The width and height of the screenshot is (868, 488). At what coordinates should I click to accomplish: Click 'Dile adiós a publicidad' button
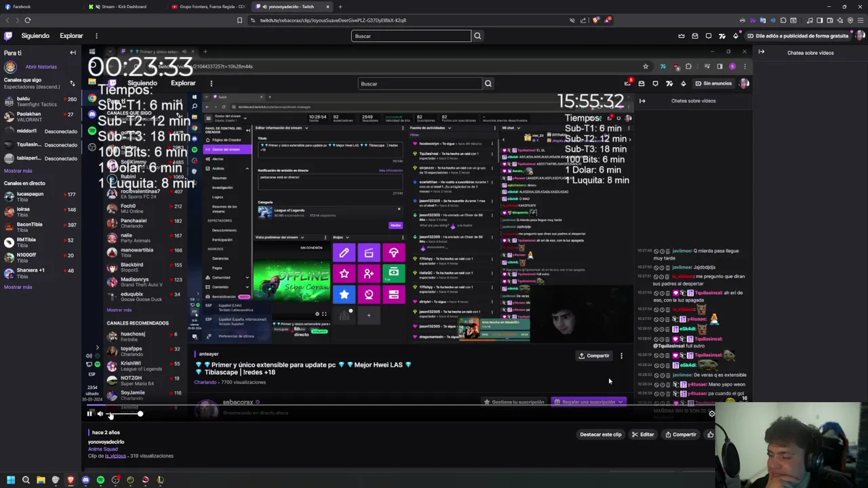coord(799,36)
